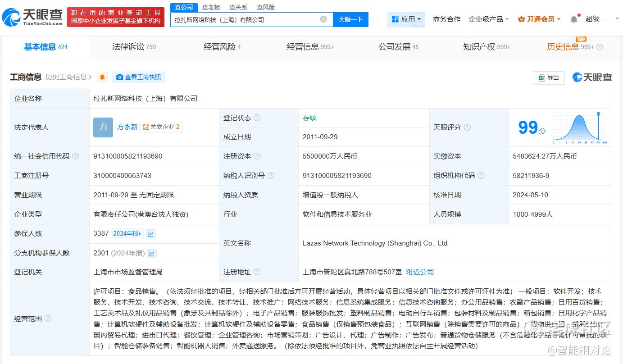Click the 行业 value 软件和信息技术服务业

pos(337,214)
